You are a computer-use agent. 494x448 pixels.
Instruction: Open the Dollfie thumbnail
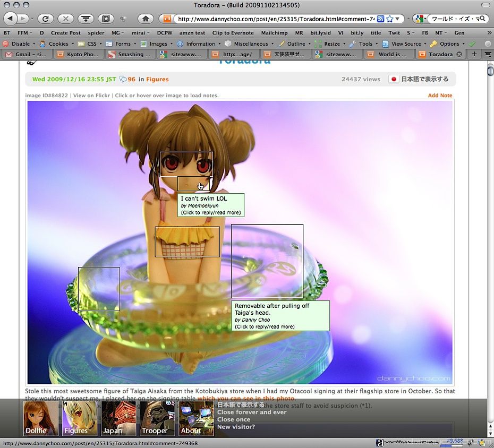point(41,418)
